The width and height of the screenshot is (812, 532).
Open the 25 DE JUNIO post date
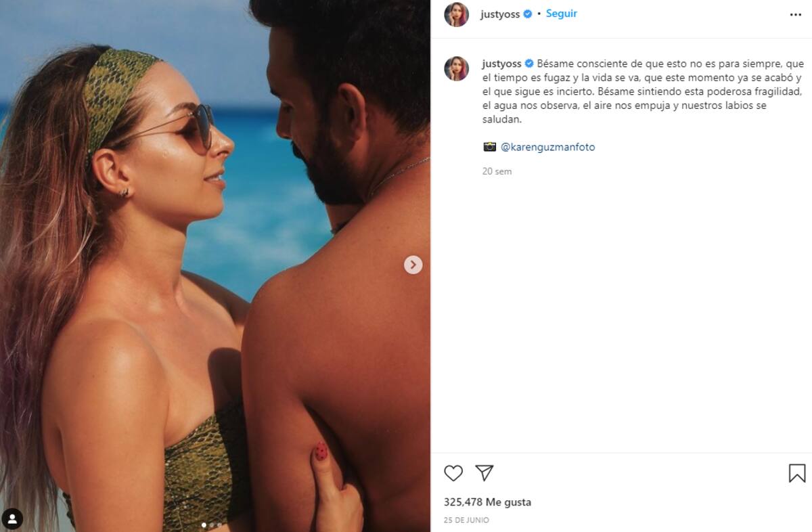(466, 520)
